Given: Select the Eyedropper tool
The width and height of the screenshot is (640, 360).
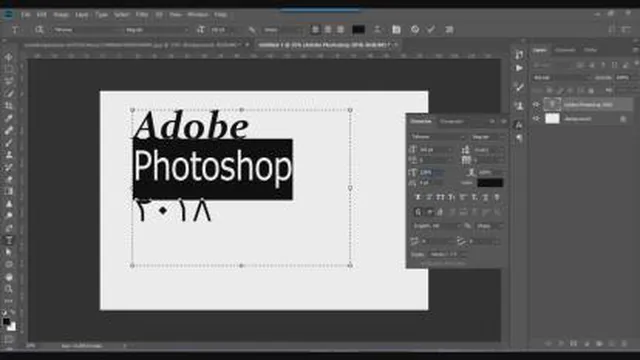Looking at the screenshot, I should pos(9,118).
